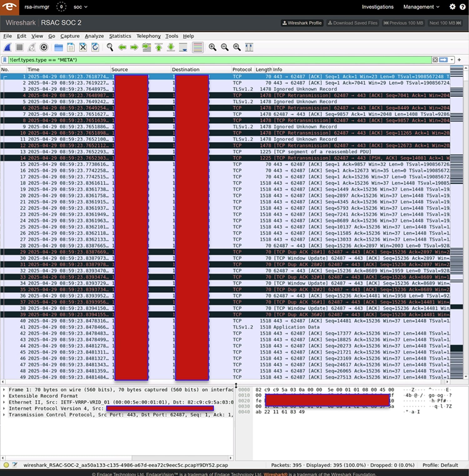Click the notification counter 0 icon
Screen dimensions: 469x476
61,7
